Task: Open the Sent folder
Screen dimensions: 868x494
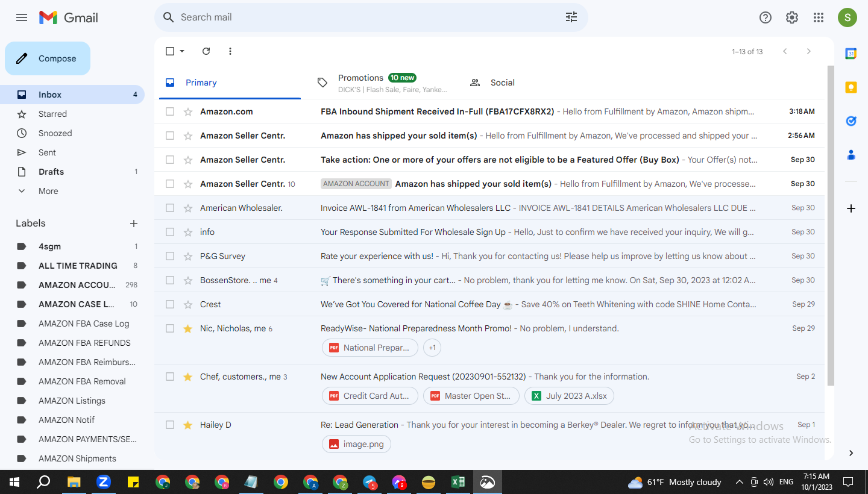Action: 72,152
